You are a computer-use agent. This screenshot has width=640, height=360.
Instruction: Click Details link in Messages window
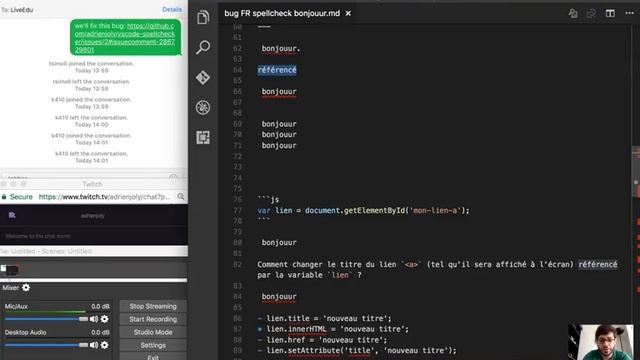tap(172, 9)
